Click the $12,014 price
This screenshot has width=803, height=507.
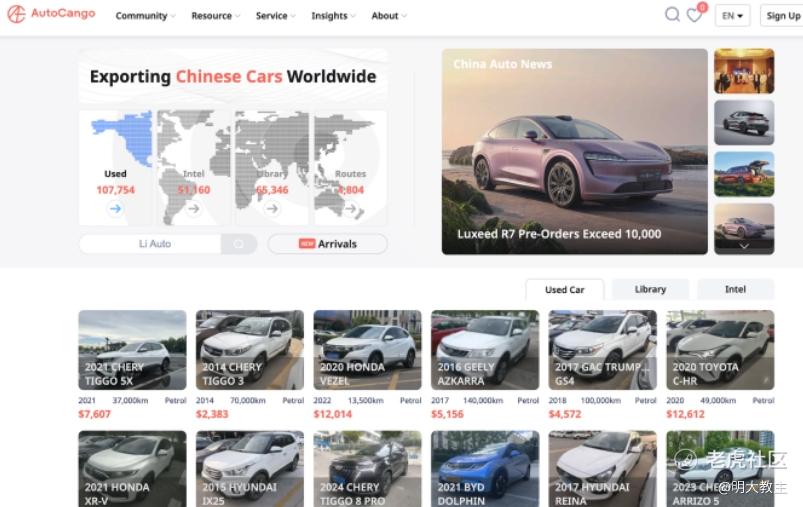tap(333, 414)
